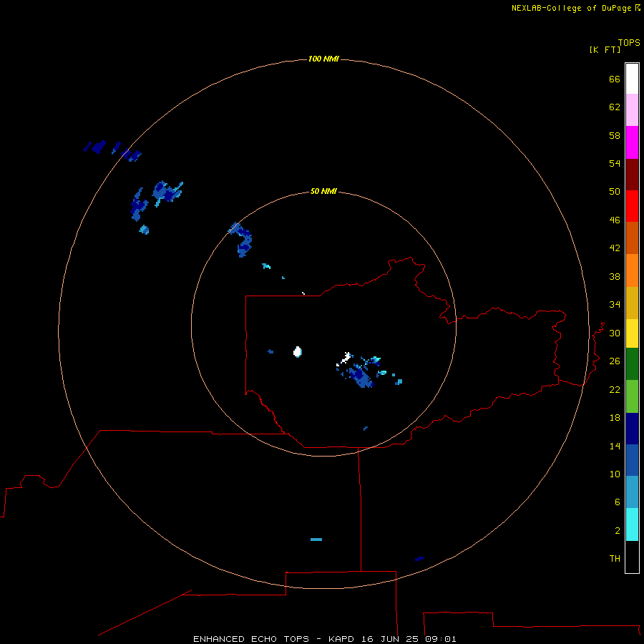Select the bright red swatch near 50
This screenshot has width=644, height=644.
pyautogui.click(x=632, y=206)
